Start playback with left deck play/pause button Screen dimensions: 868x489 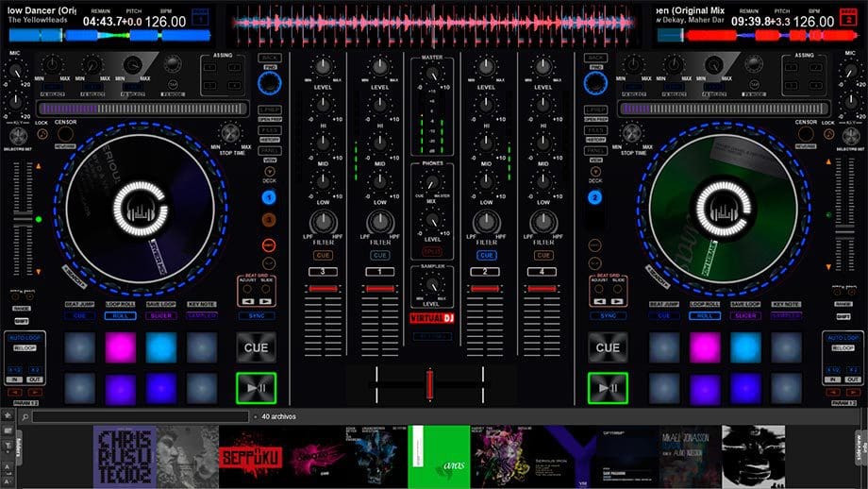pyautogui.click(x=256, y=388)
